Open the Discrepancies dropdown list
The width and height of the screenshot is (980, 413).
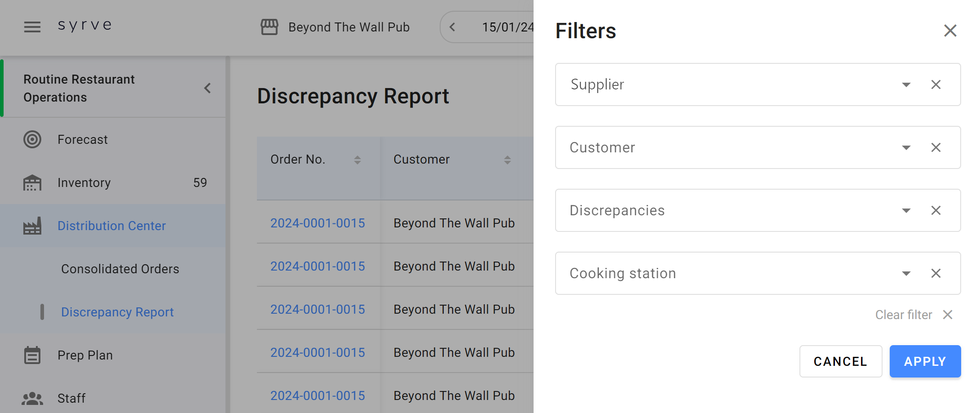(x=906, y=210)
